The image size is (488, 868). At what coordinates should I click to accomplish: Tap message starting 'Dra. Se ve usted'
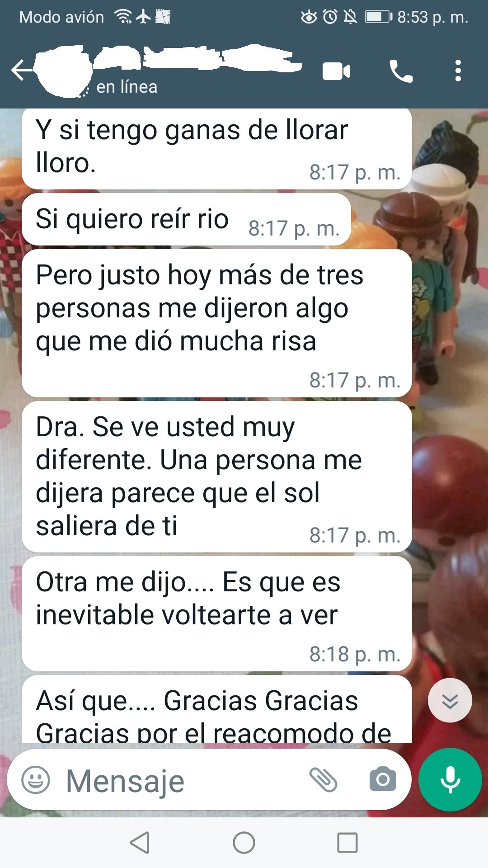tap(217, 476)
